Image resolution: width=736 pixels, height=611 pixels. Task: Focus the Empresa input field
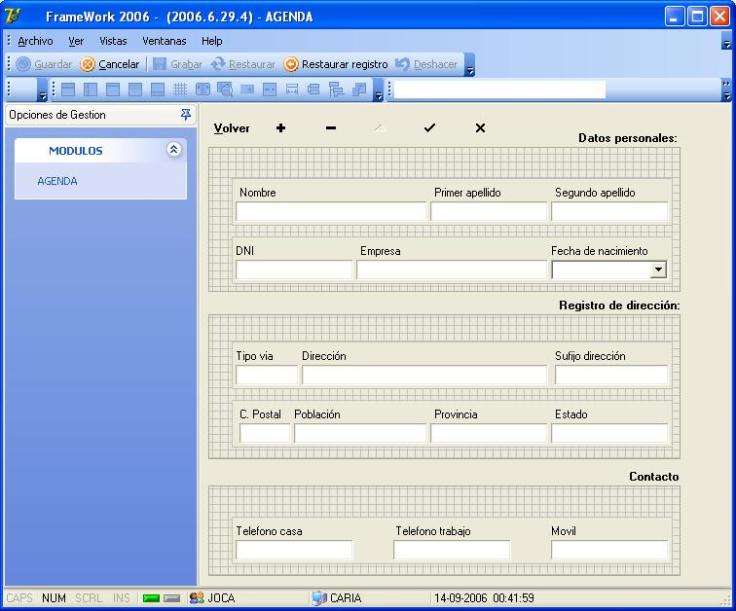click(452, 270)
